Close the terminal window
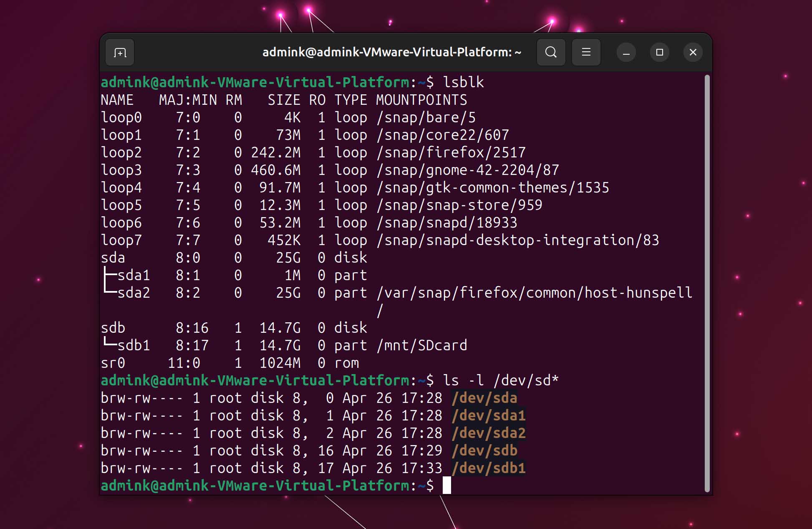Viewport: 812px width, 529px height. tap(693, 52)
